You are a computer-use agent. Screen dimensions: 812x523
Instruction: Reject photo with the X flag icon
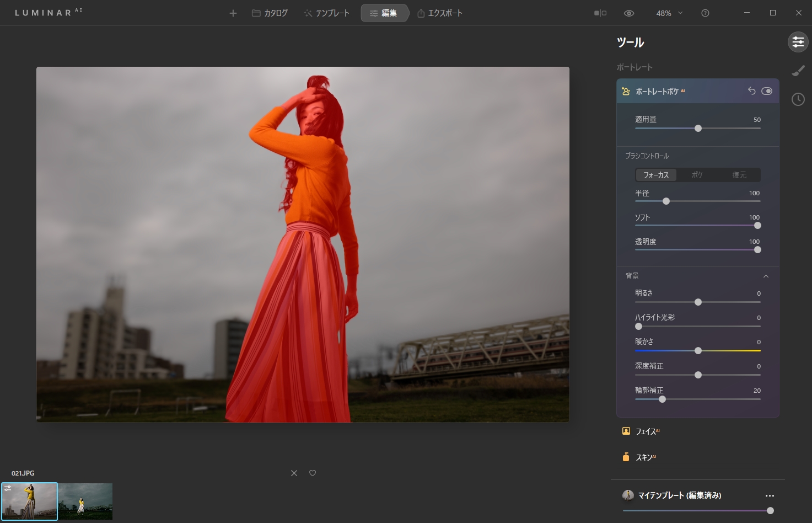click(294, 473)
